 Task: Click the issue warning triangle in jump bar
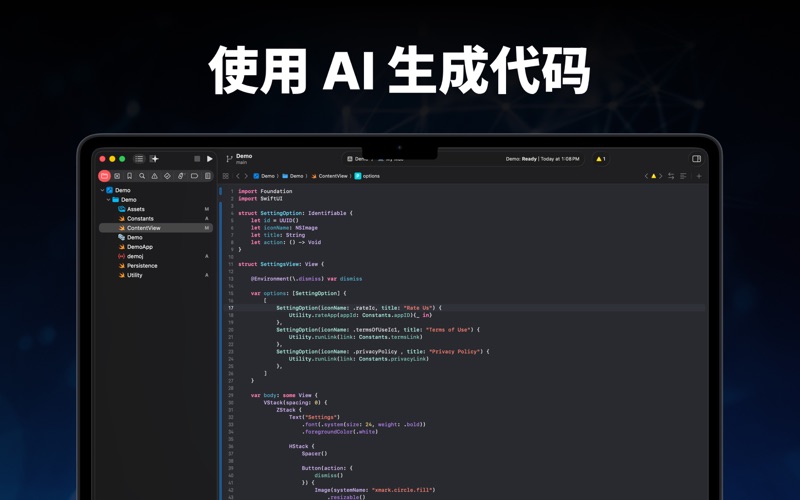(x=654, y=176)
